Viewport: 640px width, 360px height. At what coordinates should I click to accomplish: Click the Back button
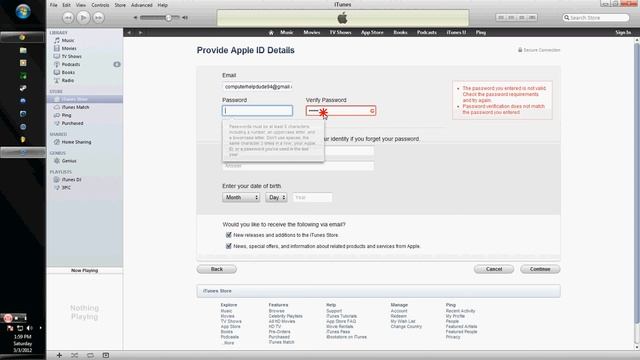coord(217,269)
